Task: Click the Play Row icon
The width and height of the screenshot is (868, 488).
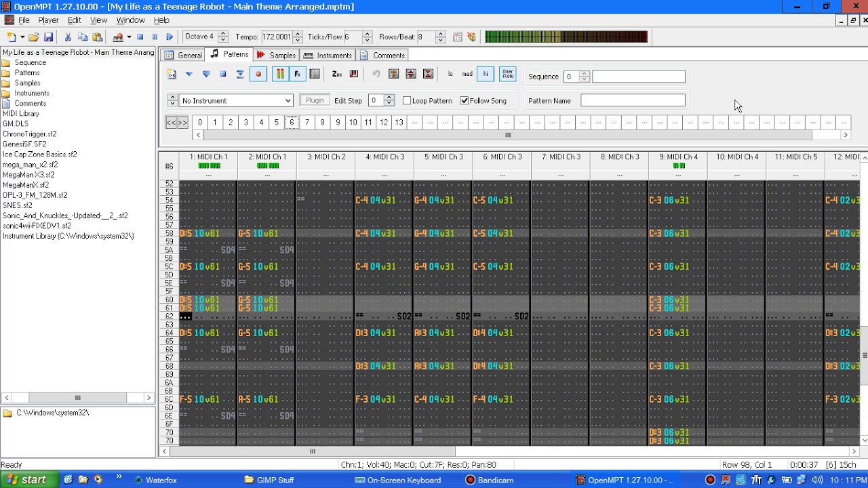Action: click(240, 75)
